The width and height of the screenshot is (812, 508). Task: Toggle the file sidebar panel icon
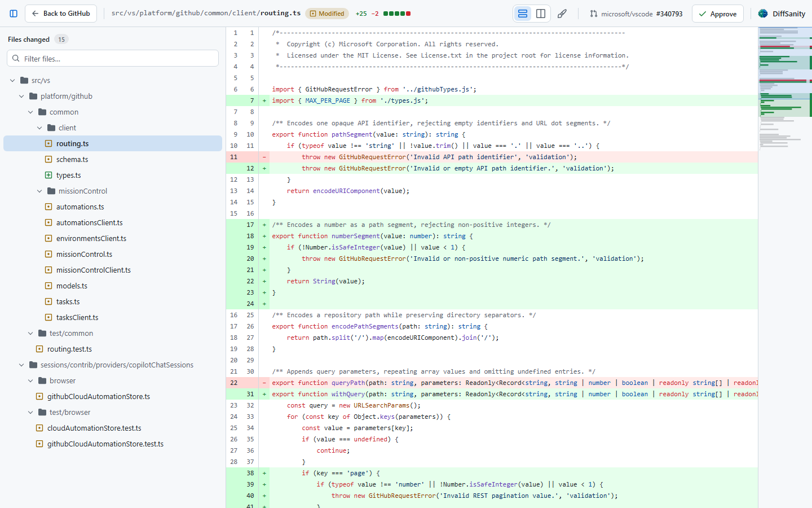click(14, 14)
